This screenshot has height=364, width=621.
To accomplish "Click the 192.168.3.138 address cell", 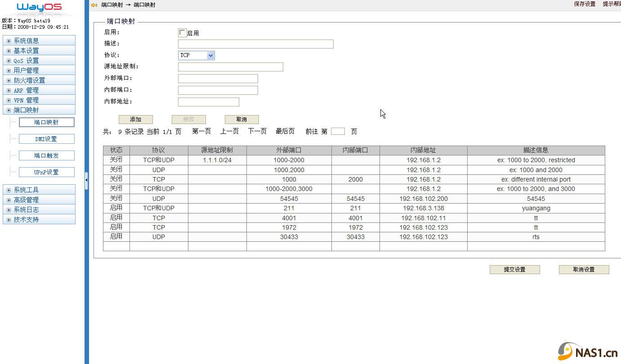I will [424, 208].
